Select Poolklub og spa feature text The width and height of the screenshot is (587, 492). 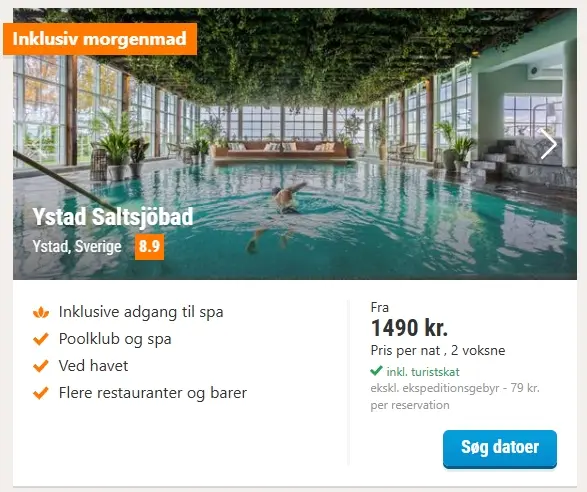(x=115, y=339)
